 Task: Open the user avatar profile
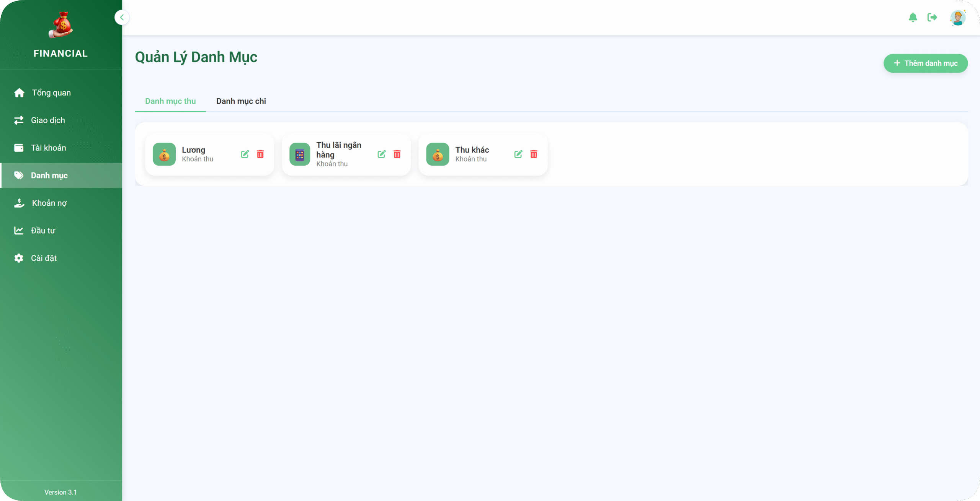point(957,18)
